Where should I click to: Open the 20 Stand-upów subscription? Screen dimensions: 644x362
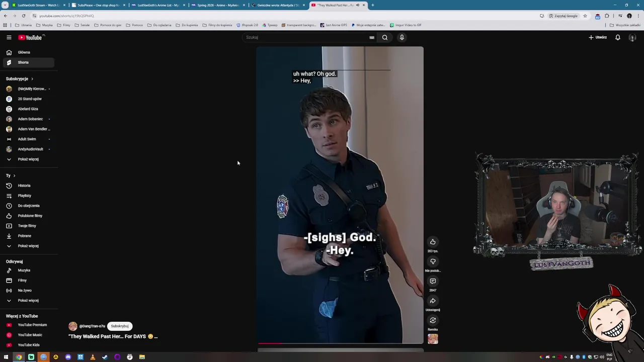pos(28,99)
